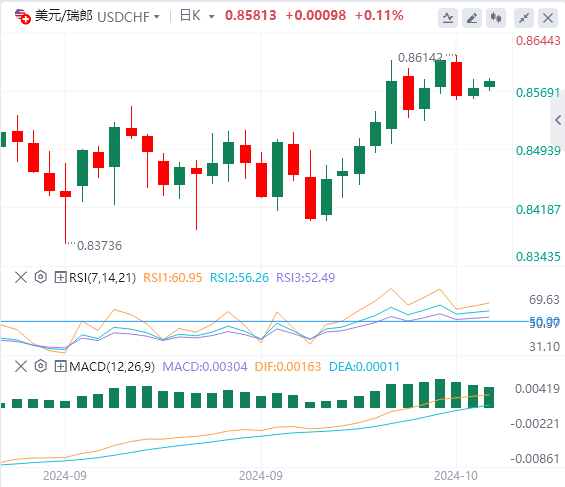Viewport: 565px width, 487px height.
Task: Open the RSI indicator settings hexagon icon
Action: point(41,277)
